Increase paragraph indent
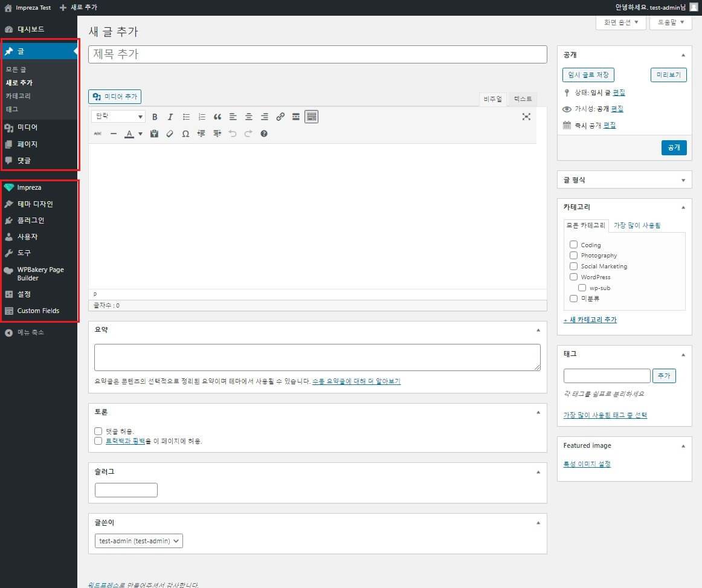 pos(217,134)
